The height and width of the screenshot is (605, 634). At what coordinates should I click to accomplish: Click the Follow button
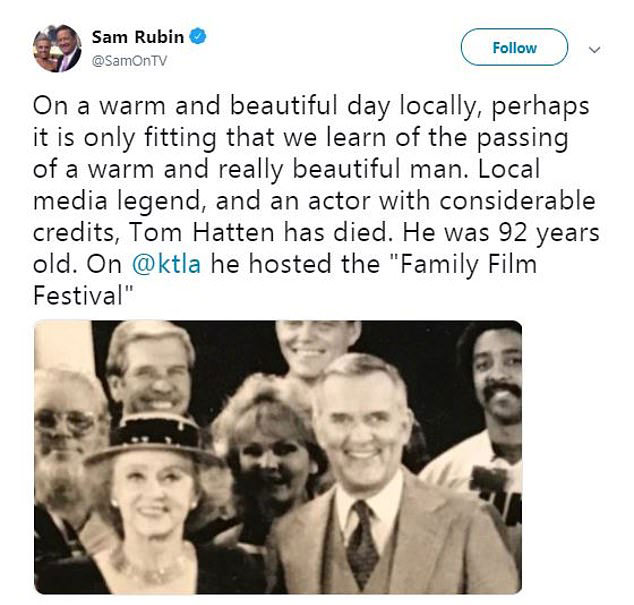tap(513, 48)
